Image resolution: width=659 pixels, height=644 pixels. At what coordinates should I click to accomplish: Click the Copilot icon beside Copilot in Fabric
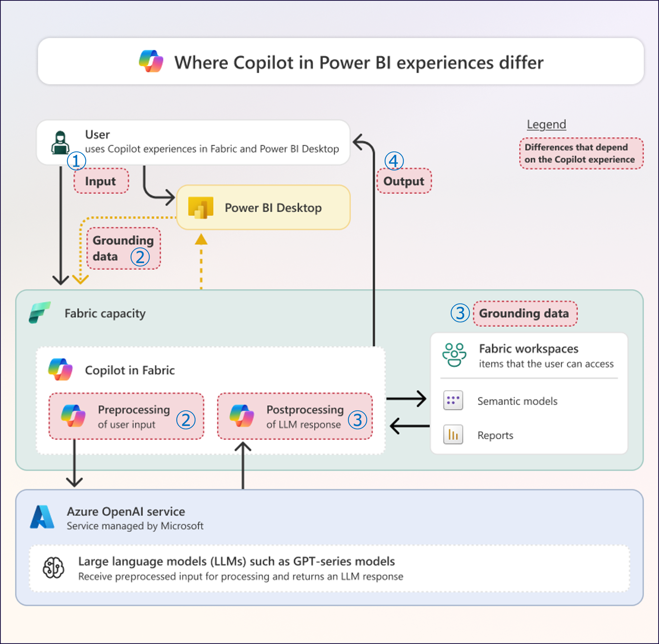click(x=61, y=370)
